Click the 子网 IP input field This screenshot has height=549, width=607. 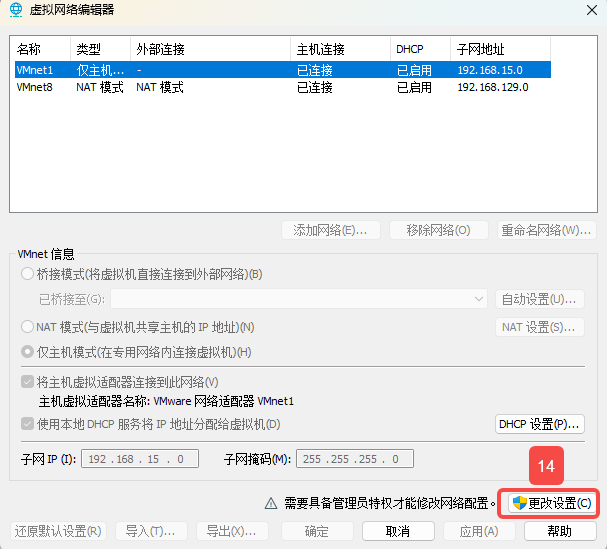pyautogui.click(x=140, y=459)
